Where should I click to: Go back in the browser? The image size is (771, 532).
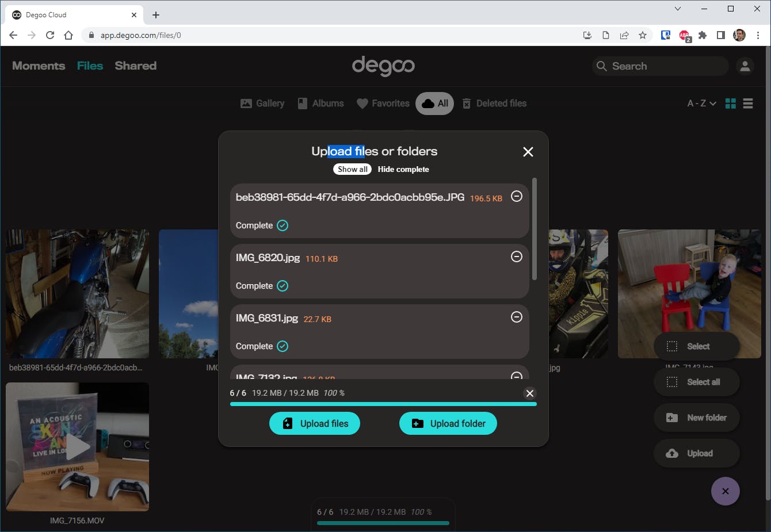point(13,35)
